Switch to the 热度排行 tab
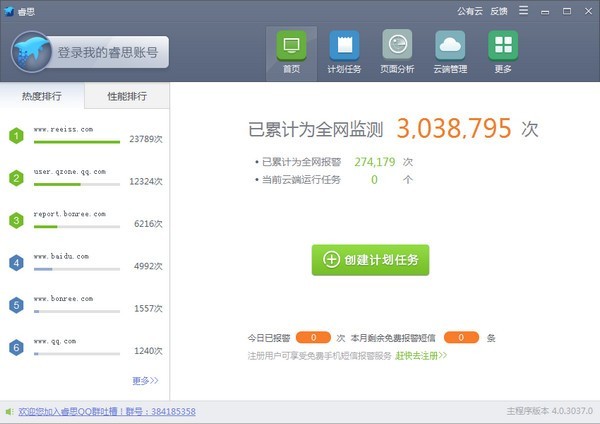Viewport: 600px width, 424px height. (x=42, y=96)
